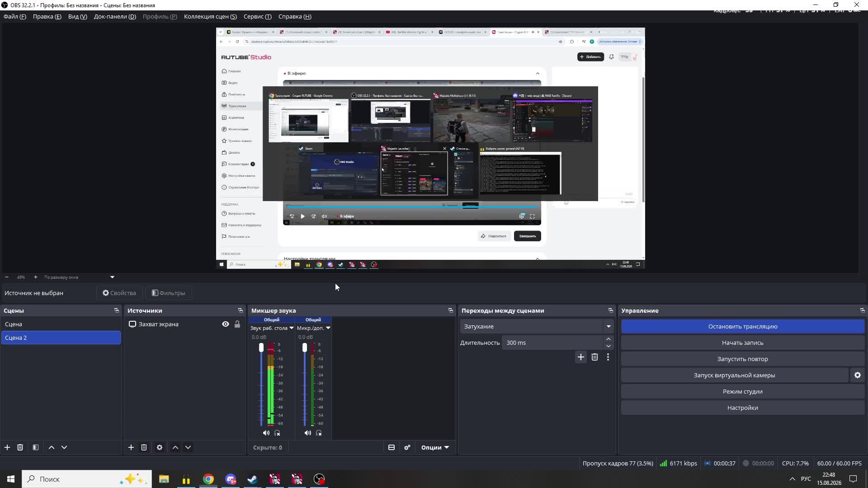Remove selected source with trash icon

click(x=144, y=447)
